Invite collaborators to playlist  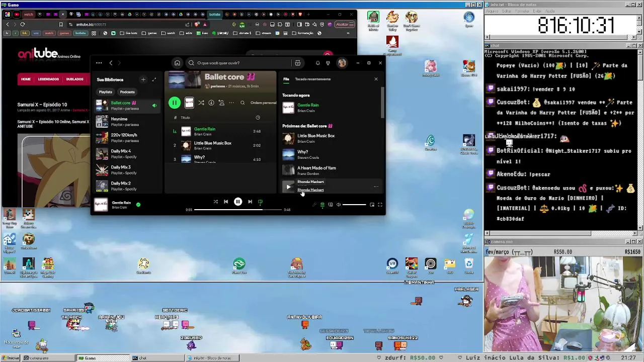click(x=221, y=103)
